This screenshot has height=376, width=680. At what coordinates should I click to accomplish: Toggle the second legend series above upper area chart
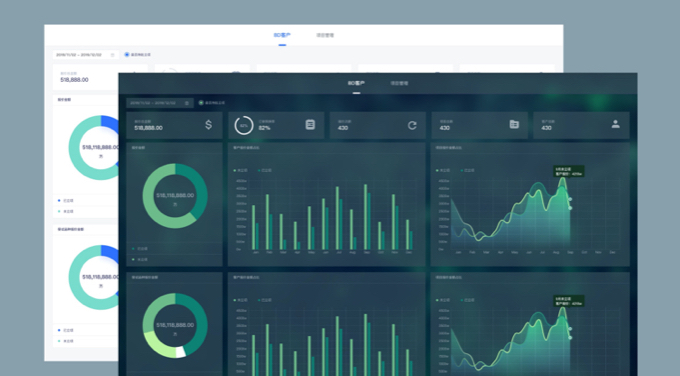pos(468,170)
